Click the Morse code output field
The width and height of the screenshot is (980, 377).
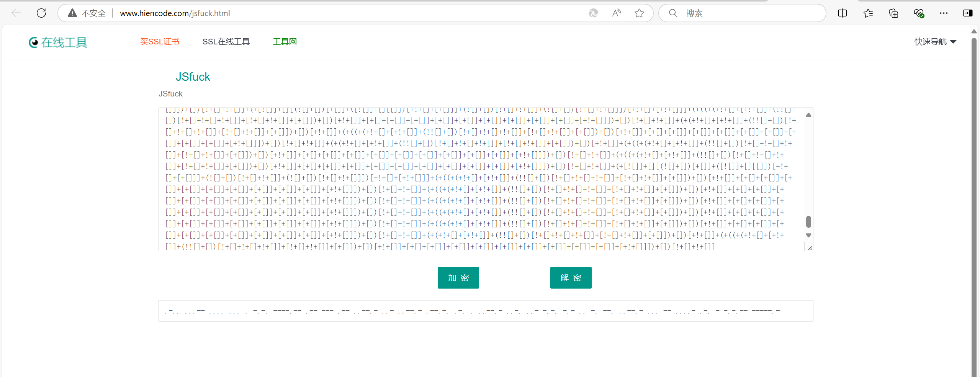coord(485,311)
